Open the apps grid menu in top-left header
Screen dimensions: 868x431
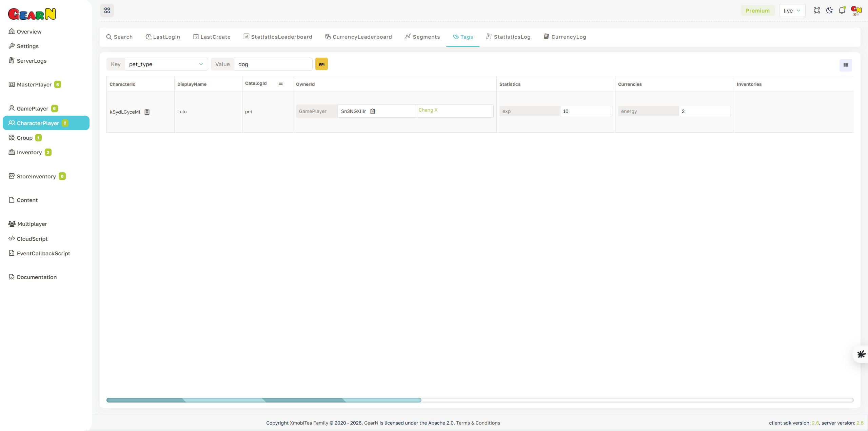107,11
